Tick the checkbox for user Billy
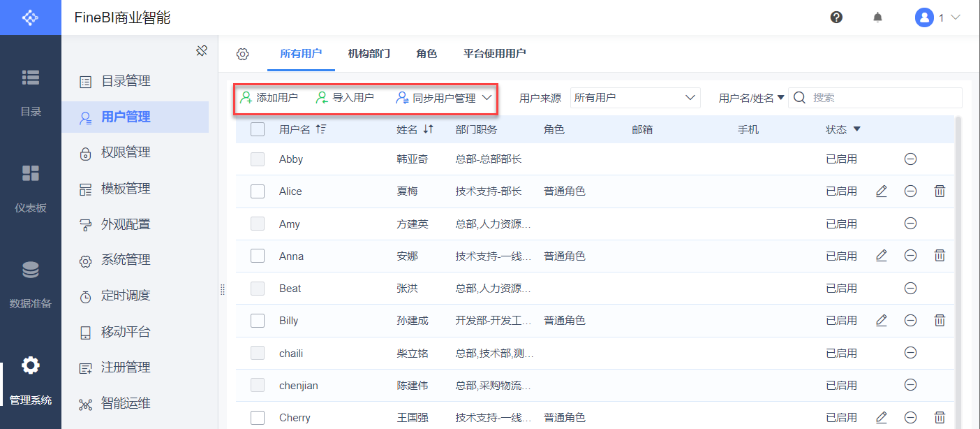 click(x=258, y=320)
